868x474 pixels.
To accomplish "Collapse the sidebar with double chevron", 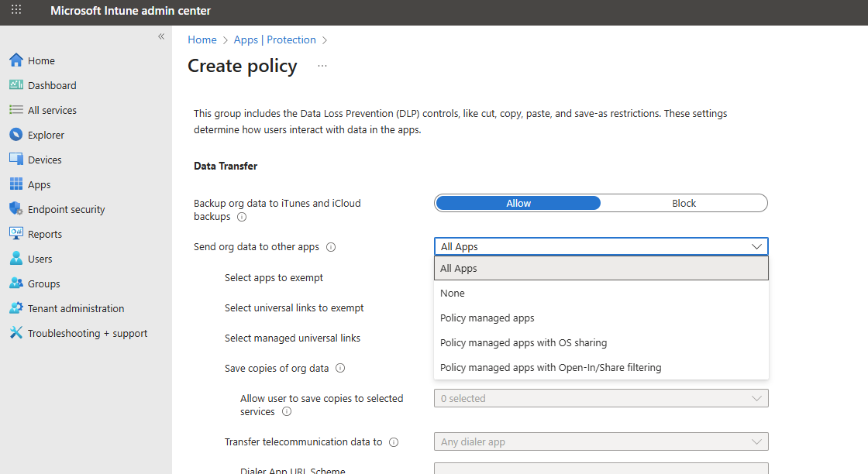I will [x=161, y=36].
